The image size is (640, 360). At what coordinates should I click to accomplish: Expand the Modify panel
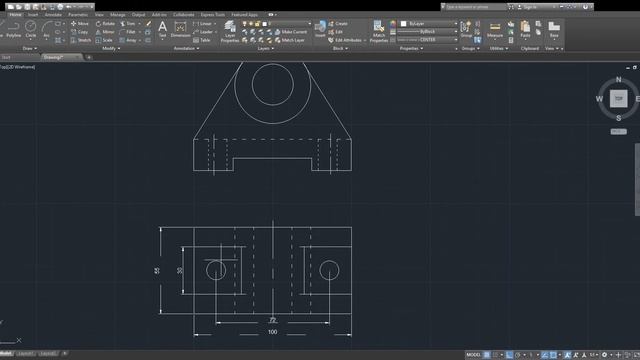[x=111, y=49]
